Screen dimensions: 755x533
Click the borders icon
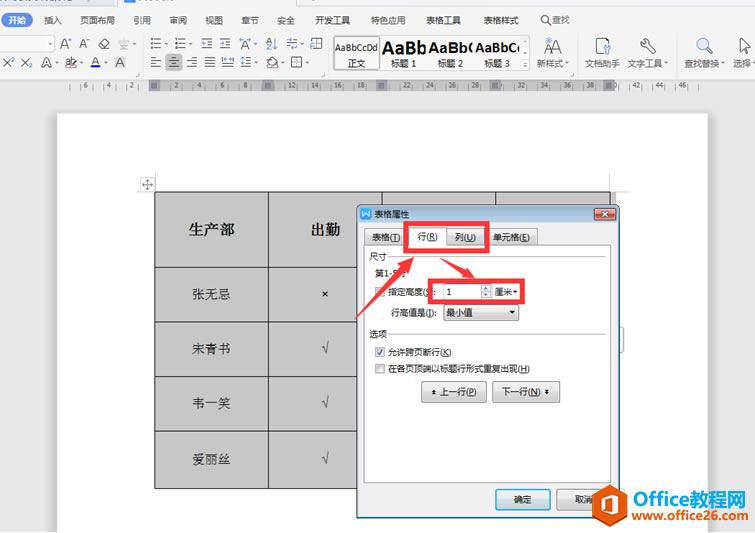pos(297,62)
